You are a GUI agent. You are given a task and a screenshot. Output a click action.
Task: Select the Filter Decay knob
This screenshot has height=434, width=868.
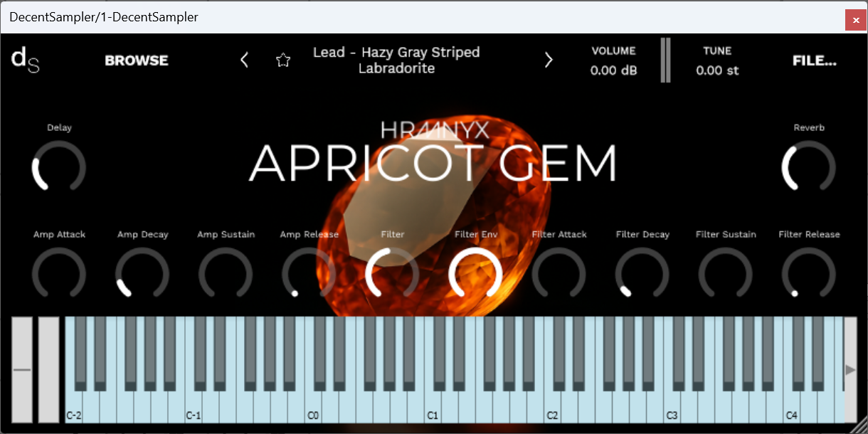coord(642,274)
